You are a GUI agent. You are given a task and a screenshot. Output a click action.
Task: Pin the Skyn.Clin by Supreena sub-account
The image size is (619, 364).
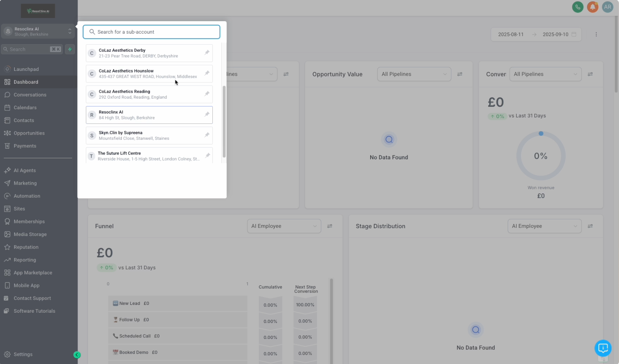click(207, 135)
